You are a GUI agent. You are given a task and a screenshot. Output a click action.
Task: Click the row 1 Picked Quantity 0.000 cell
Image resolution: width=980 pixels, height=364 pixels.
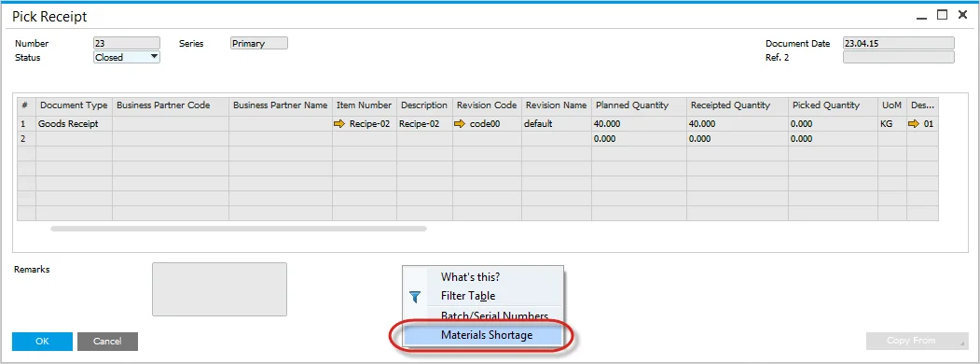point(833,124)
